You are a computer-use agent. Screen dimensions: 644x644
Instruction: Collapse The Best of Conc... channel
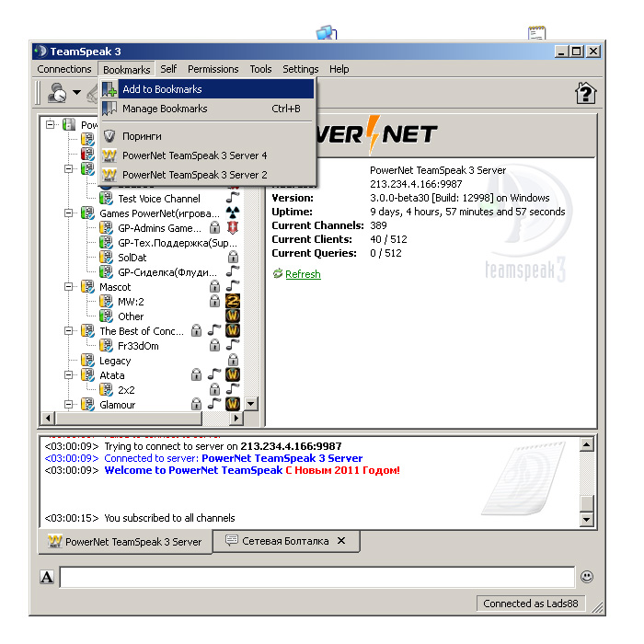coord(69,330)
